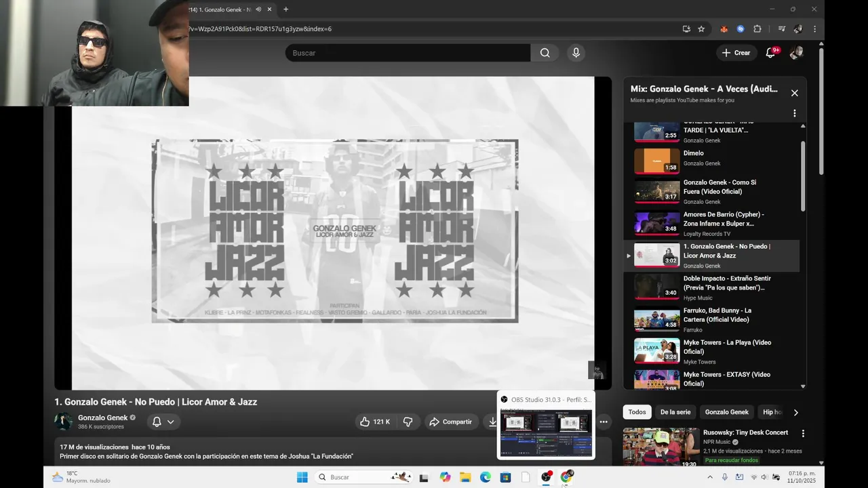Search YouTube with the magnifier button
The width and height of the screenshot is (868, 488).
545,53
